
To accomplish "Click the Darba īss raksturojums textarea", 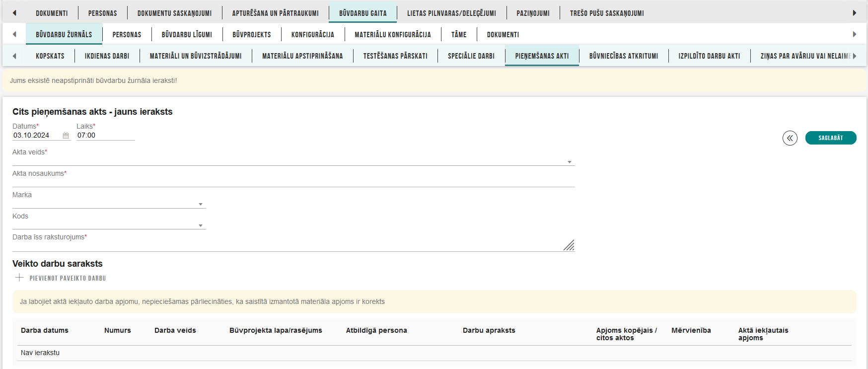I will [293, 246].
